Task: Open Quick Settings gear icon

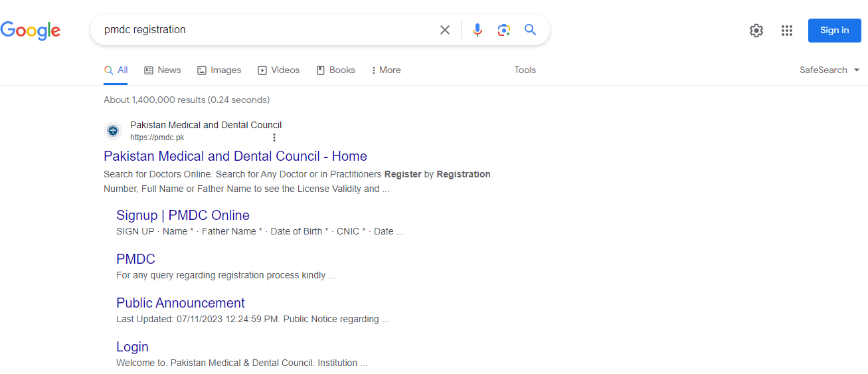Action: click(756, 30)
